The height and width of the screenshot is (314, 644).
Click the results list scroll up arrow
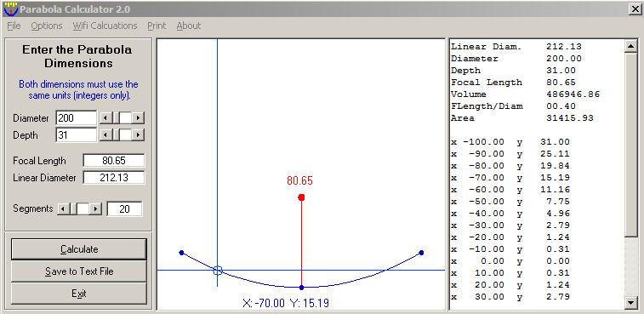(631, 46)
